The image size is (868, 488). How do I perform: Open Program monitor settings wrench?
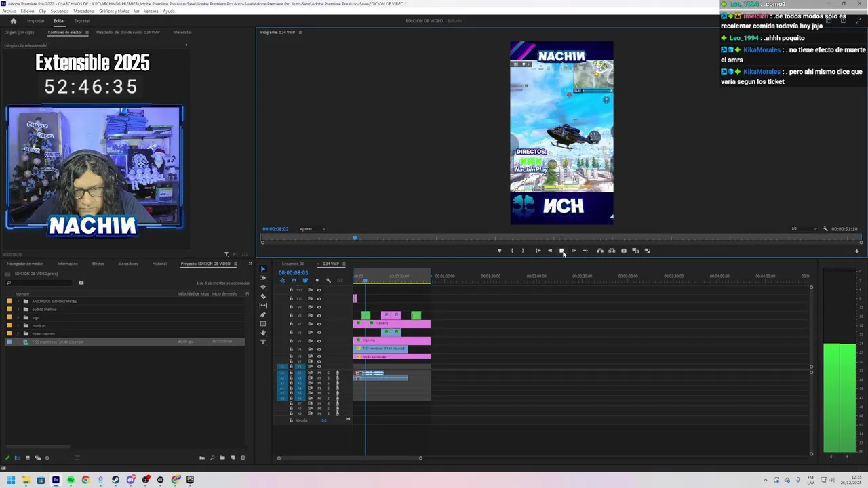(x=825, y=229)
